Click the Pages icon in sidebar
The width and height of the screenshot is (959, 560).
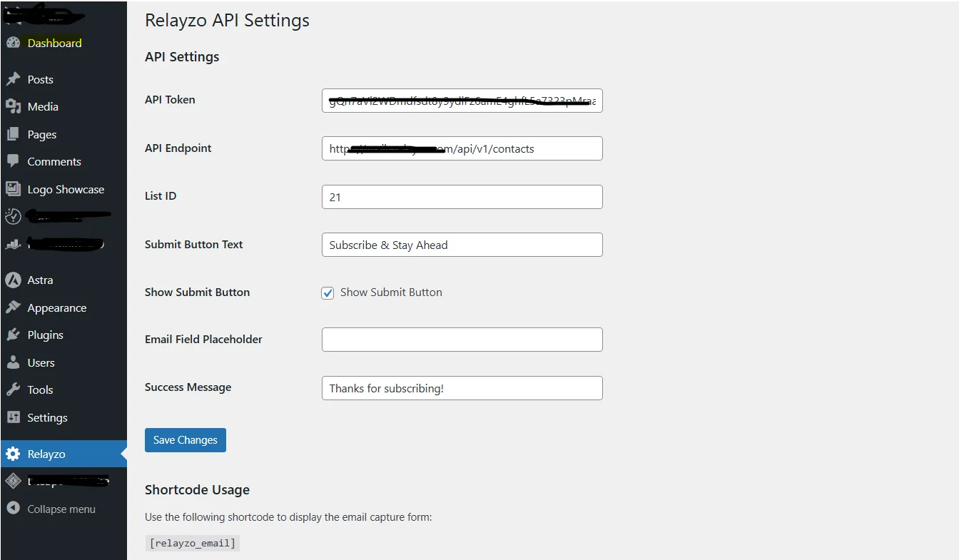(x=13, y=134)
